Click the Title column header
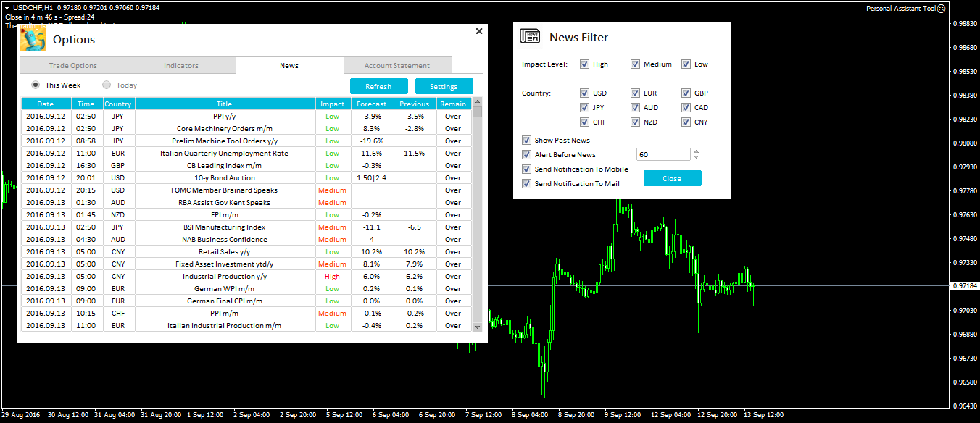The height and width of the screenshot is (423, 980). point(225,104)
